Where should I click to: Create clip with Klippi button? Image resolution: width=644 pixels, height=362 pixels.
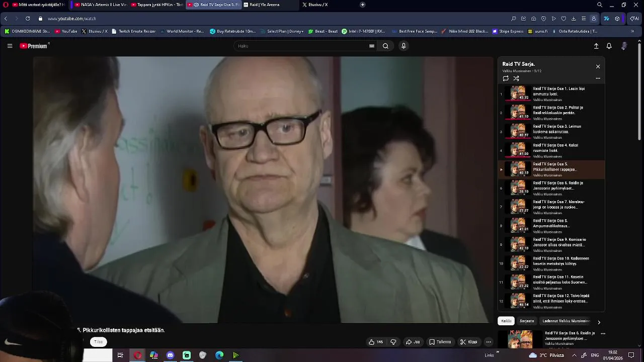point(469,342)
